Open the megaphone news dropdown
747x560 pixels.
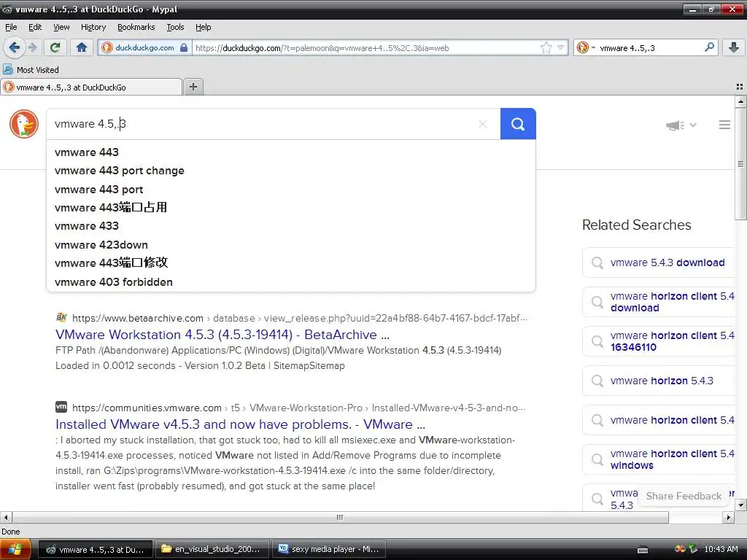(x=681, y=125)
